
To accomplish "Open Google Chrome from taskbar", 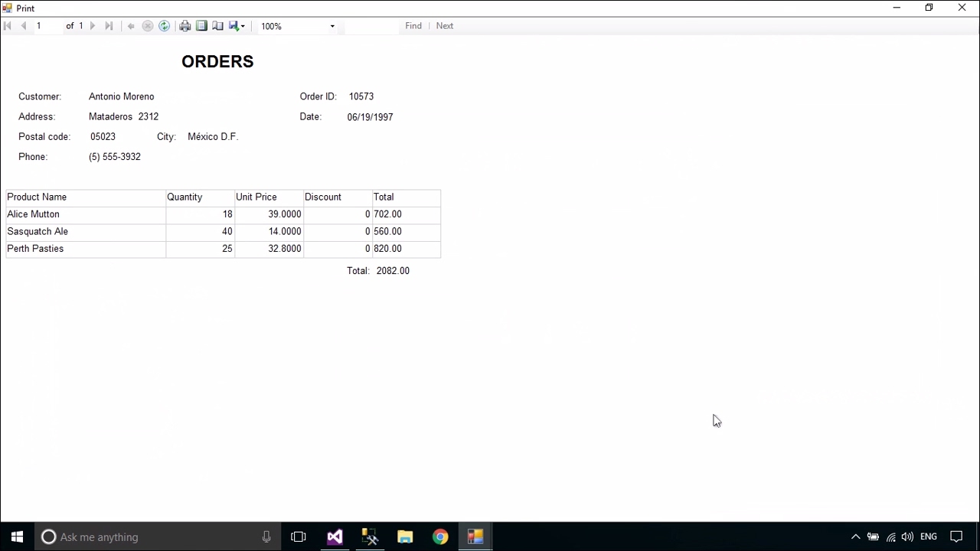I will coord(440,536).
